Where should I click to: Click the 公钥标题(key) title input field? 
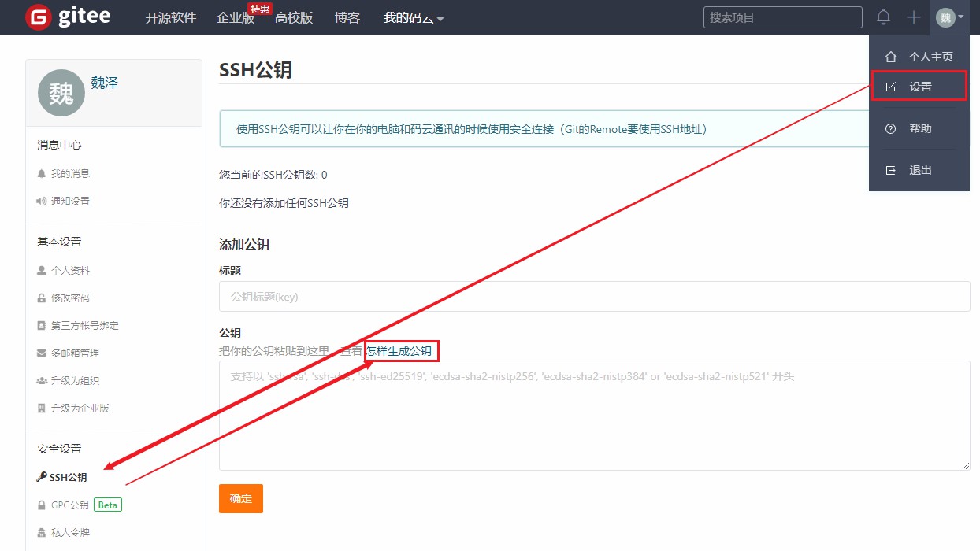tap(594, 297)
